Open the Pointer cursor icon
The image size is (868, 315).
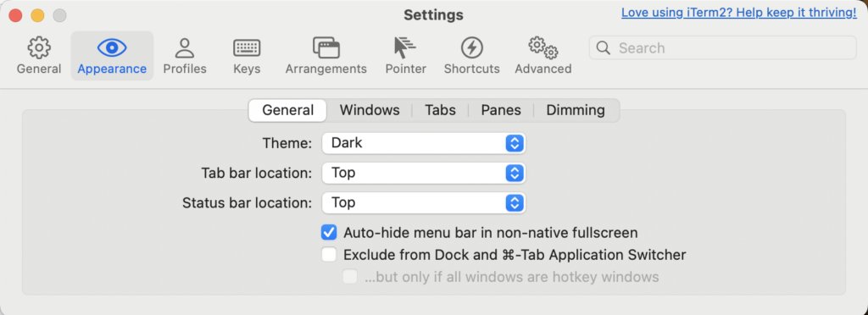405,48
